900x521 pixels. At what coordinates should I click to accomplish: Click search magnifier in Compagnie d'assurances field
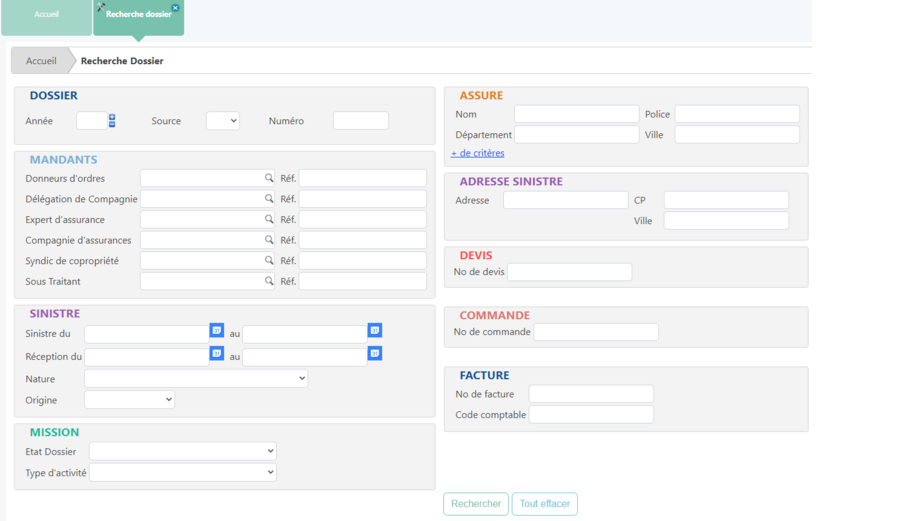click(x=268, y=240)
